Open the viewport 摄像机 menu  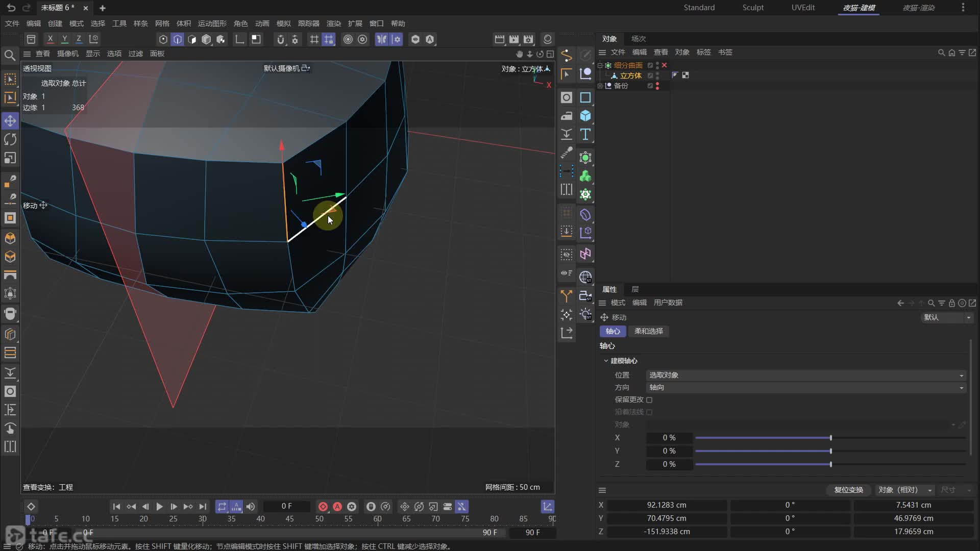pyautogui.click(x=67, y=54)
